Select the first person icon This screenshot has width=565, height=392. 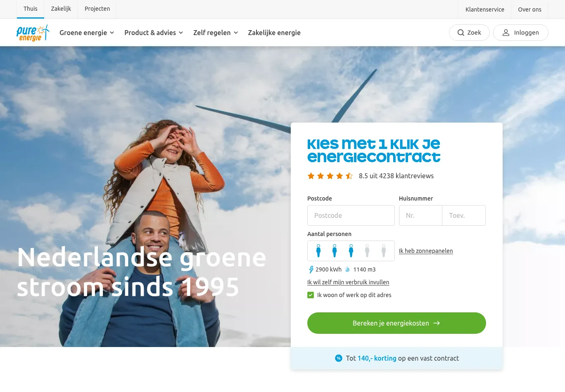(318, 251)
